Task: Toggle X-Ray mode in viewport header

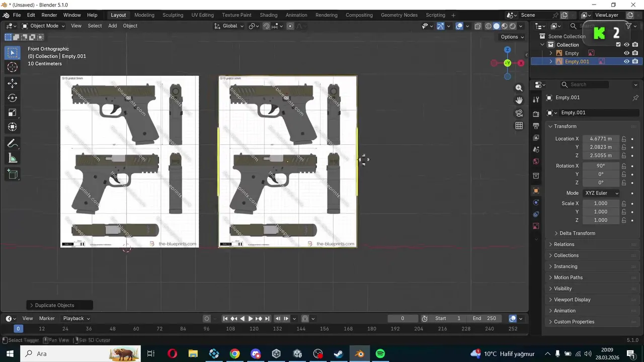Action: click(x=477, y=26)
